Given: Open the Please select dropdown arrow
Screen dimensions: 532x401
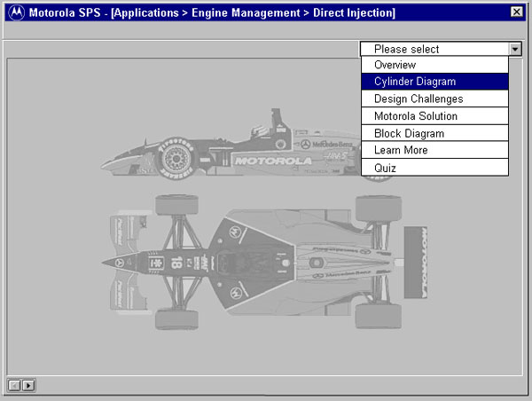Looking at the screenshot, I should [x=515, y=49].
